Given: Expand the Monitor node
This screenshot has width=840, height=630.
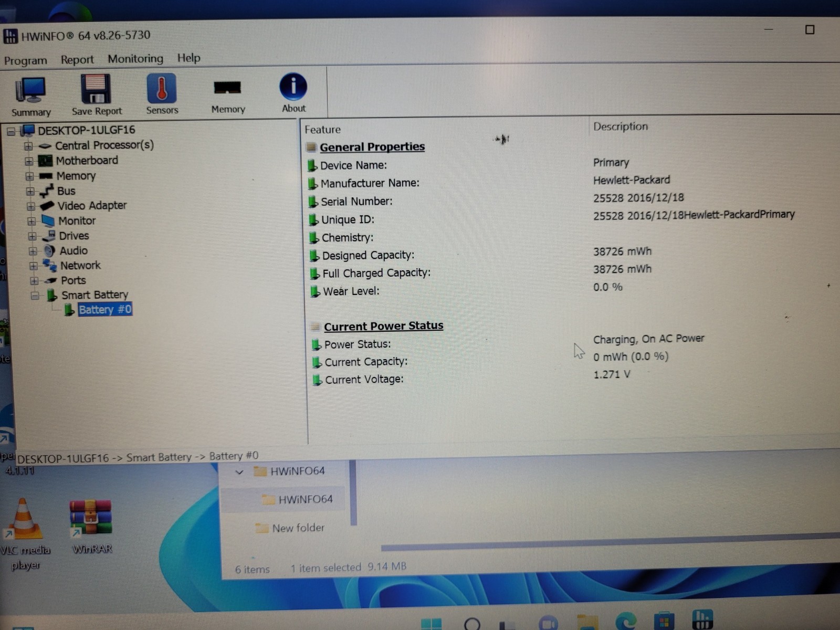Looking at the screenshot, I should click(x=31, y=222).
